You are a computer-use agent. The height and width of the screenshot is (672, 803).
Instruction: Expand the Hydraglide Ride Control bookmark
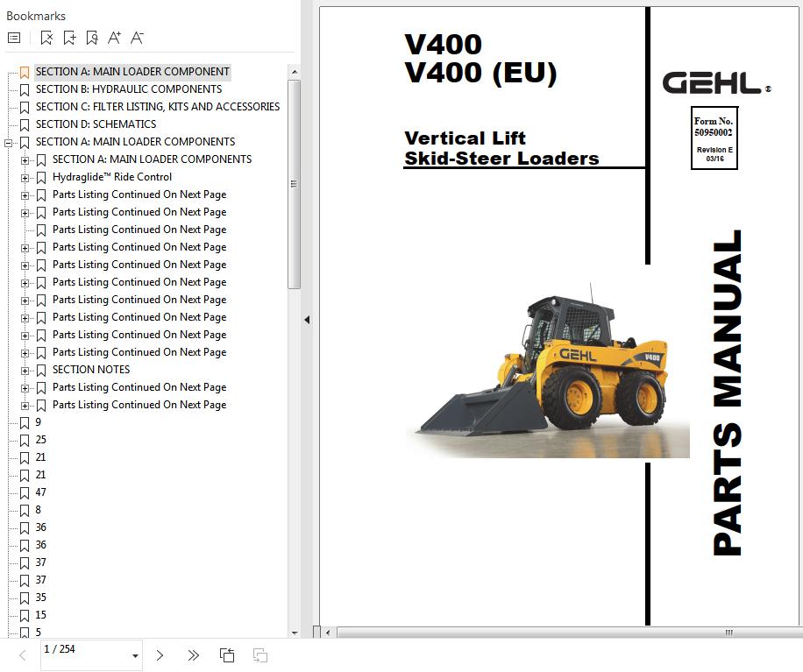[25, 178]
